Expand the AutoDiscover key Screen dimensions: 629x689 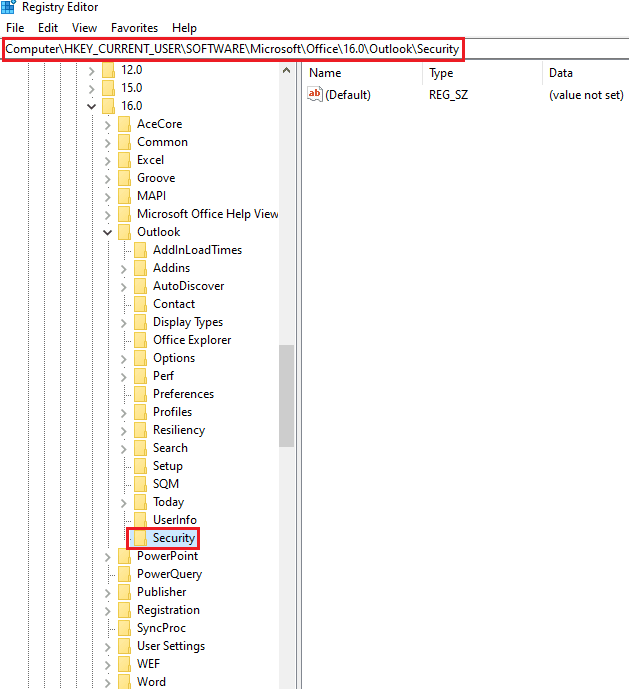coord(124,287)
